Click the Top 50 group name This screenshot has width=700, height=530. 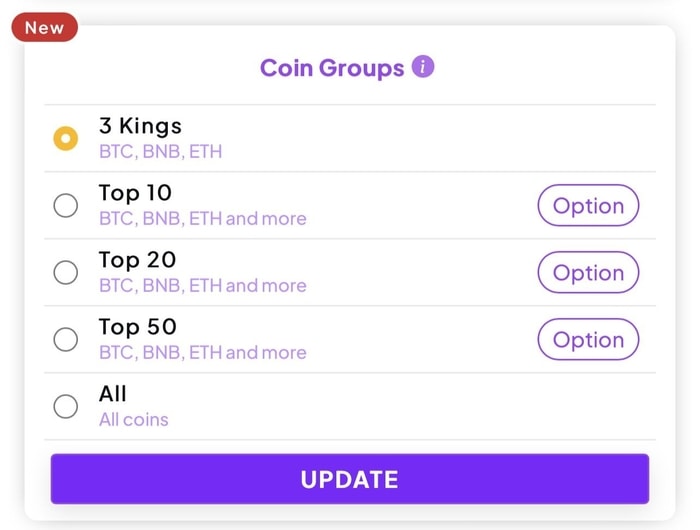pos(137,327)
